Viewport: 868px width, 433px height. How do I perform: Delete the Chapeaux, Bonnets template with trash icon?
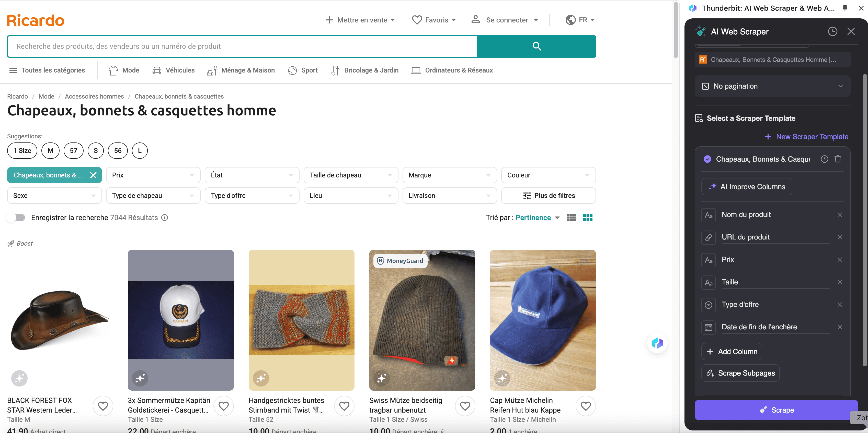[x=838, y=159]
